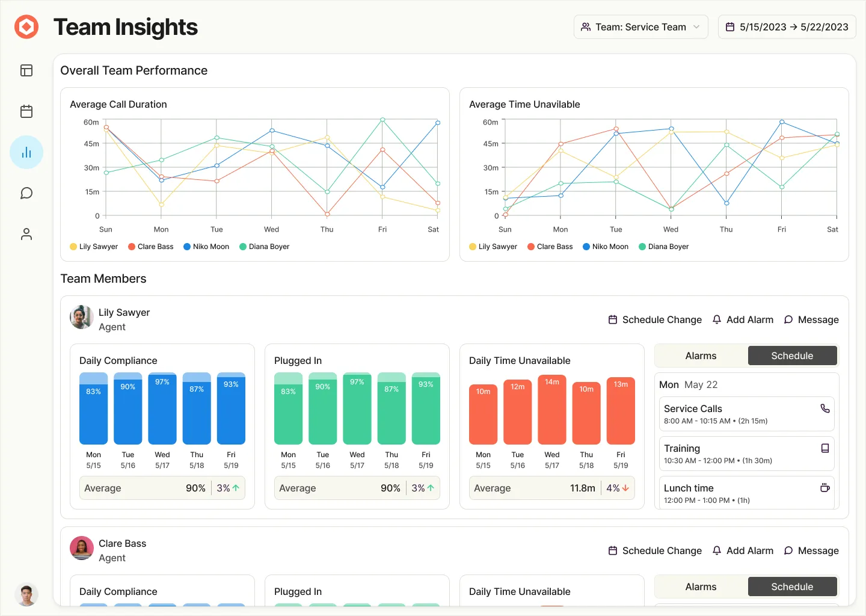Screen dimensions: 866x616
Task: Open the user profile sidebar icon
Action: point(26,234)
